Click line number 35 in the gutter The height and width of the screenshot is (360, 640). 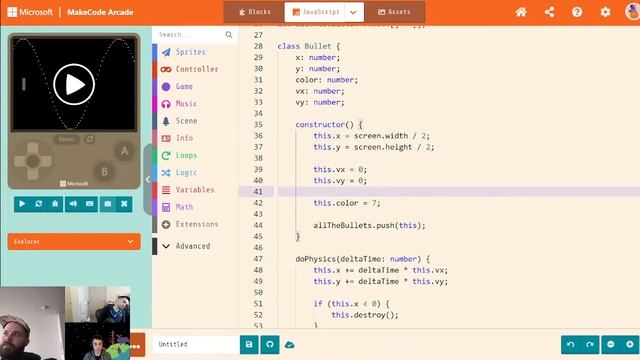[258, 124]
